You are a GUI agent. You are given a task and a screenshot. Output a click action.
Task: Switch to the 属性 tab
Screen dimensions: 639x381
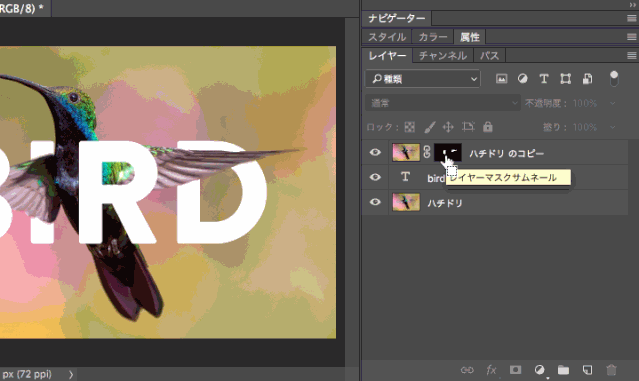[x=469, y=37]
